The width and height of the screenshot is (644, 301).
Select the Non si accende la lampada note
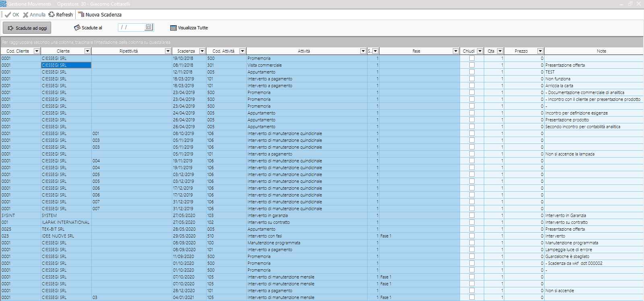594,154
